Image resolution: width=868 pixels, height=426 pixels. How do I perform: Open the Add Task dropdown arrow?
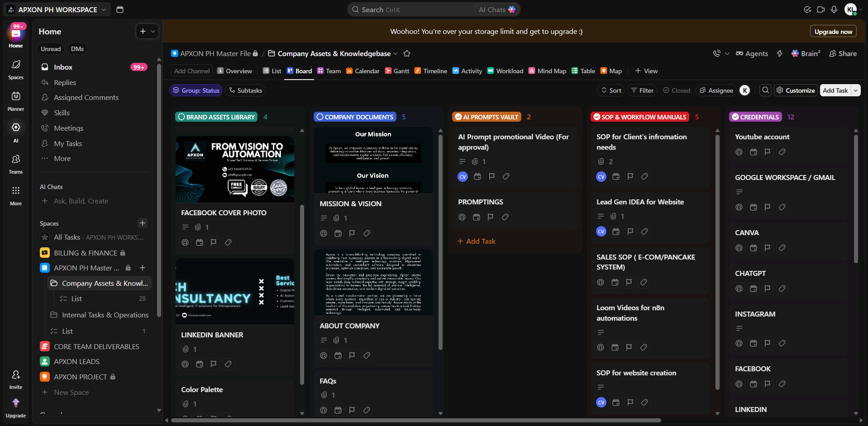coord(856,90)
